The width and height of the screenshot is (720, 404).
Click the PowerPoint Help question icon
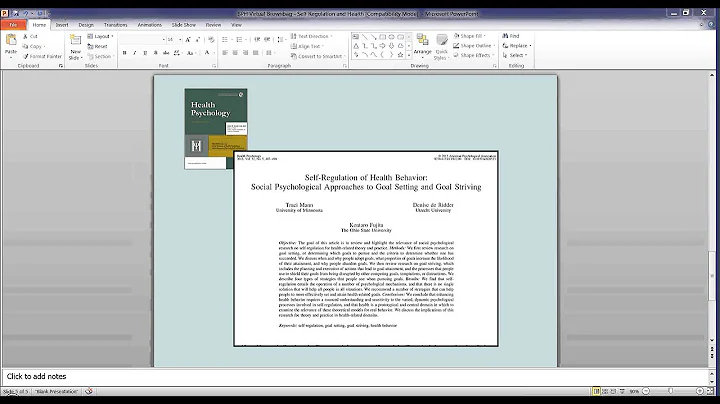click(711, 25)
